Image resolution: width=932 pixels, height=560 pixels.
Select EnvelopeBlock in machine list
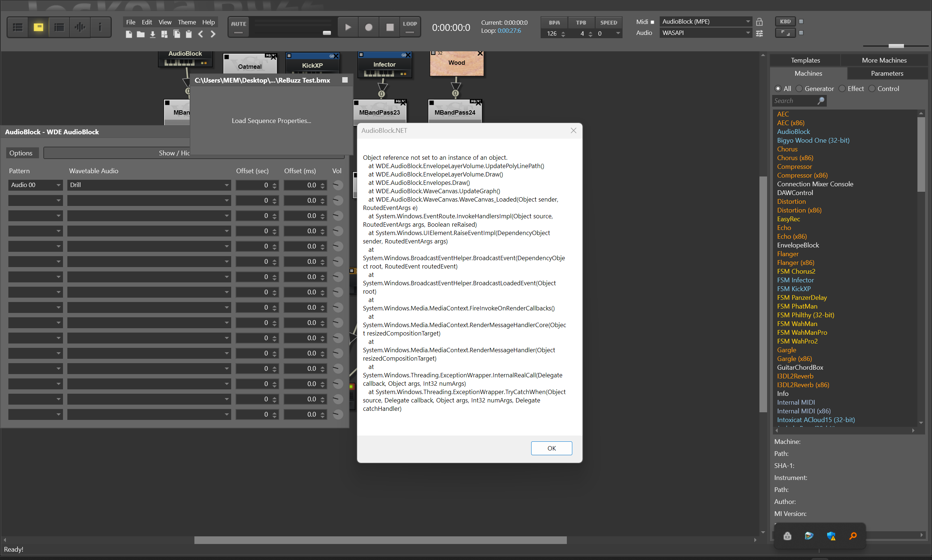point(798,245)
